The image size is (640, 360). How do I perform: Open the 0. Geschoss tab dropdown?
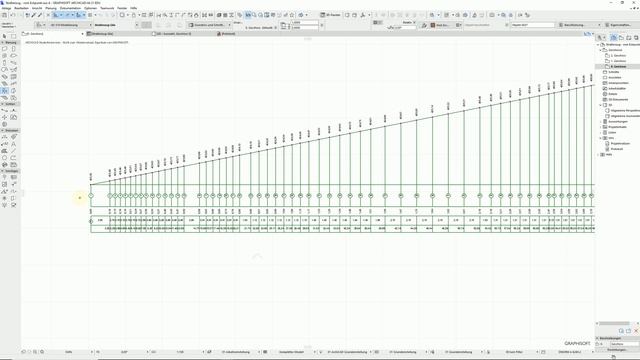click(82, 34)
